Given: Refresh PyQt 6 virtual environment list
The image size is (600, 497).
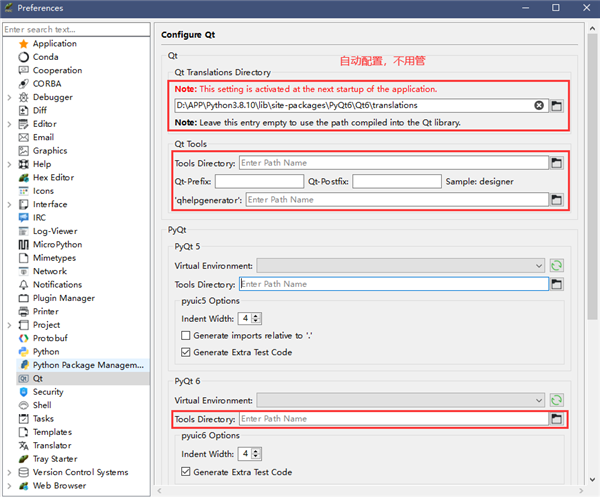Looking at the screenshot, I should pos(556,400).
